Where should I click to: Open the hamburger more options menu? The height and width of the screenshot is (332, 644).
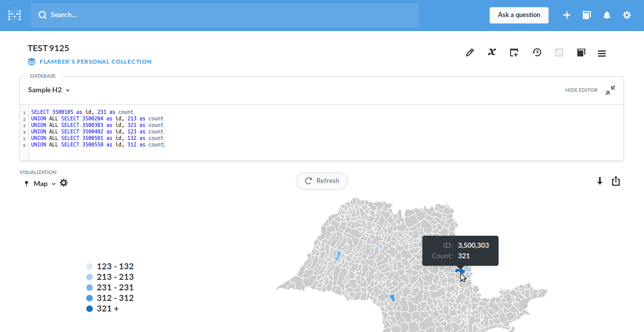601,53
